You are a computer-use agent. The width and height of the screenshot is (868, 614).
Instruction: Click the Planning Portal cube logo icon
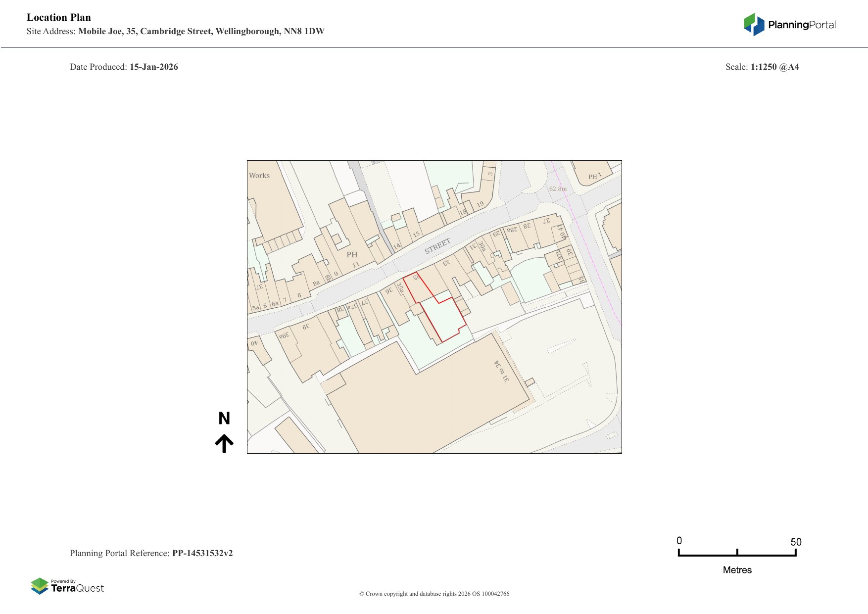click(754, 25)
